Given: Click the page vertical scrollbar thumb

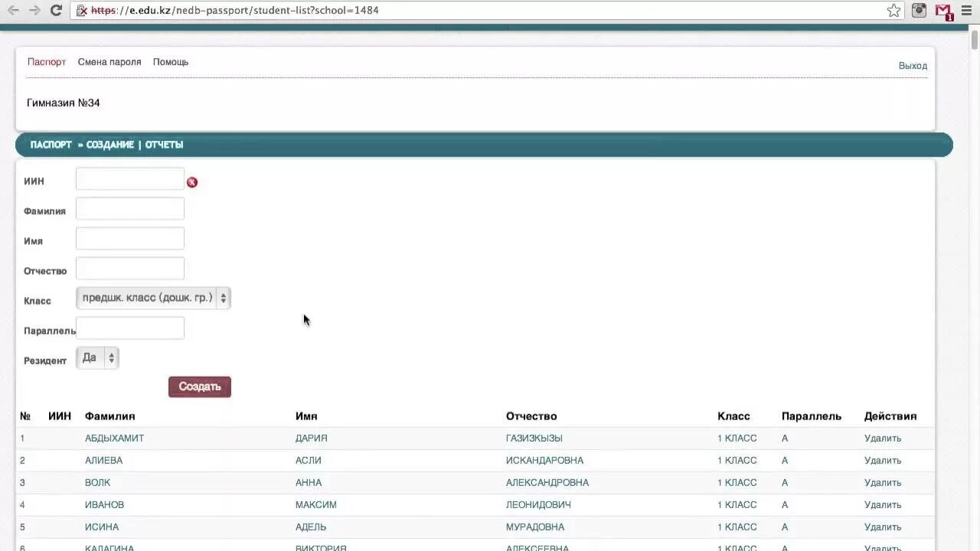Looking at the screenshot, I should [975, 40].
